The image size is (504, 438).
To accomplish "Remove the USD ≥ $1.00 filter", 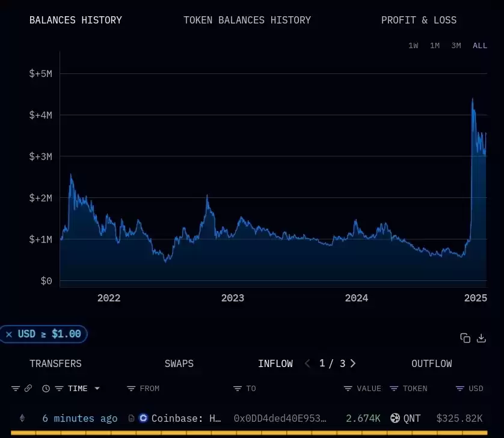I will [x=9, y=334].
